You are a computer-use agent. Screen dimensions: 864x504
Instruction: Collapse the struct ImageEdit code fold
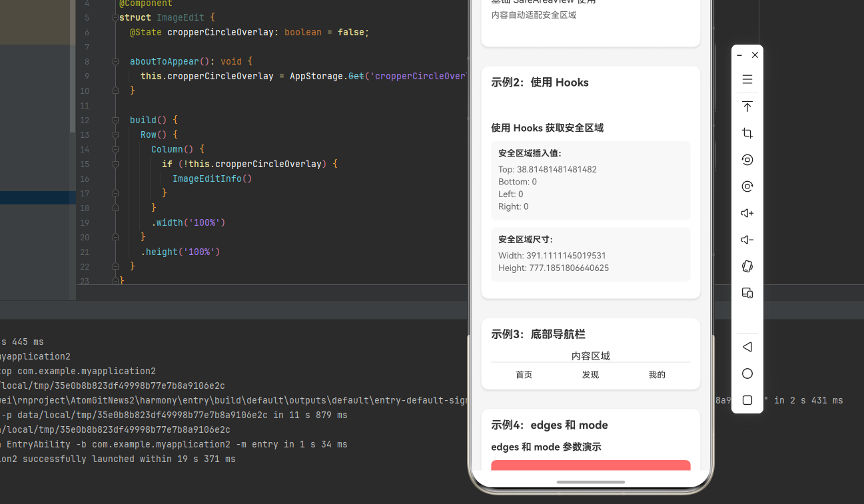coord(115,17)
